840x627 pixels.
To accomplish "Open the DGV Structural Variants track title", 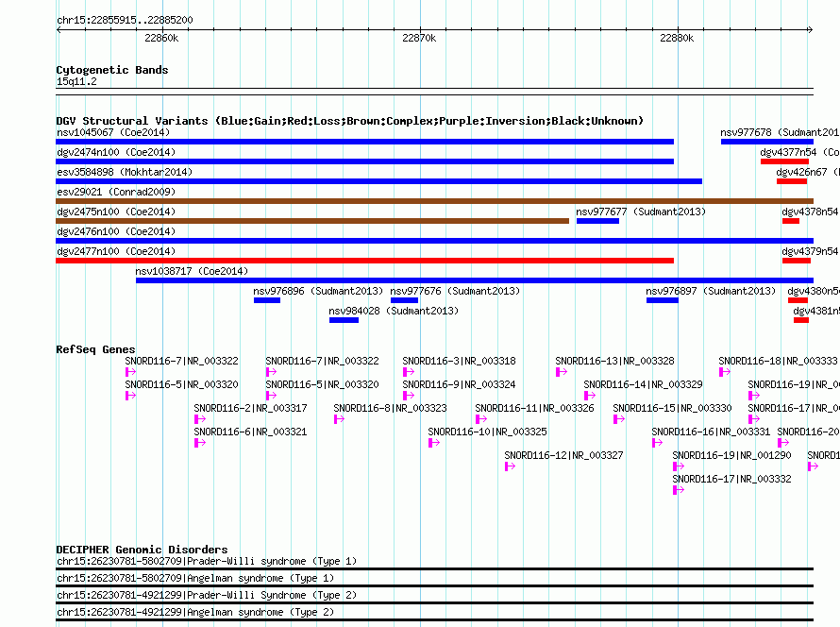I will click(350, 121).
